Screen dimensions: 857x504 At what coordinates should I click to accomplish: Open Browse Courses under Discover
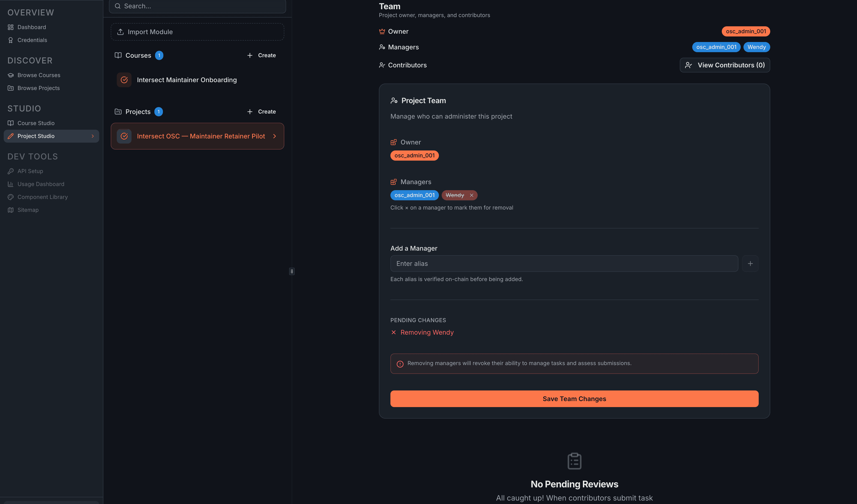pos(39,75)
